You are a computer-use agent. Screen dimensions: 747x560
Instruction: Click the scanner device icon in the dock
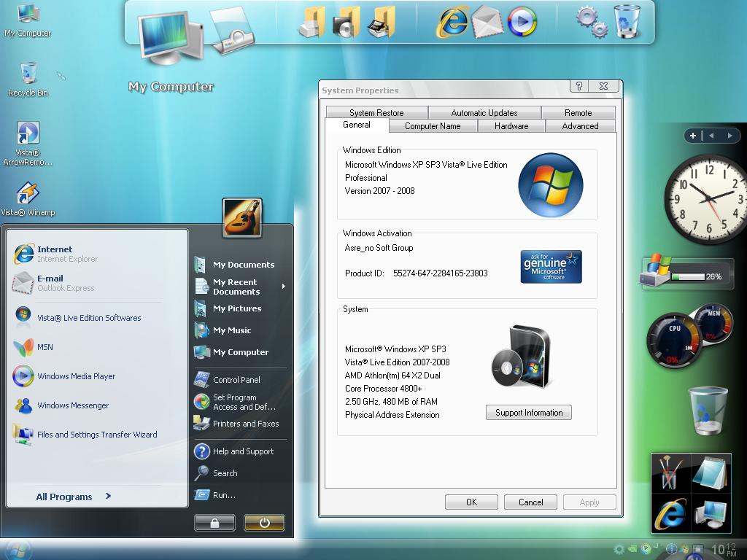click(x=231, y=29)
